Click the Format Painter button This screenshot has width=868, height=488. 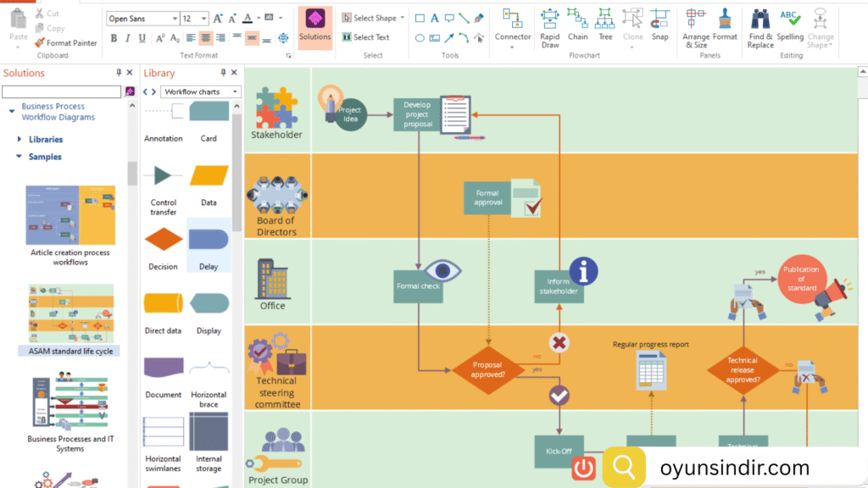(65, 42)
